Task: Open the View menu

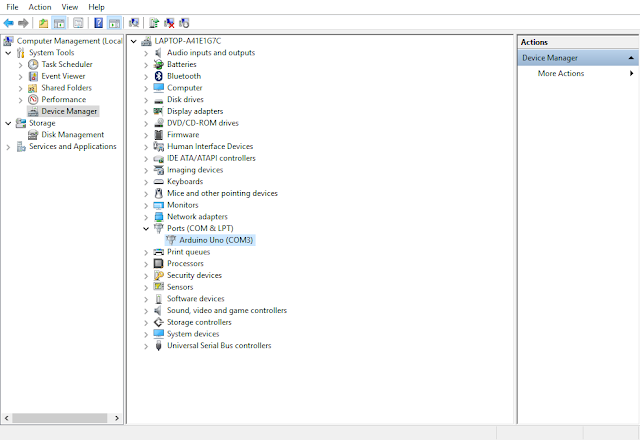Action: coord(70,7)
